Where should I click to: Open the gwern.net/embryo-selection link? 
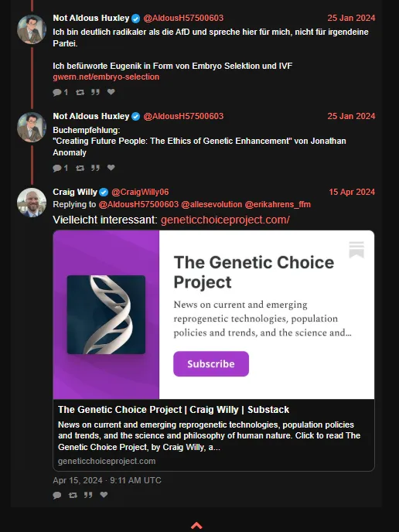pyautogui.click(x=106, y=77)
